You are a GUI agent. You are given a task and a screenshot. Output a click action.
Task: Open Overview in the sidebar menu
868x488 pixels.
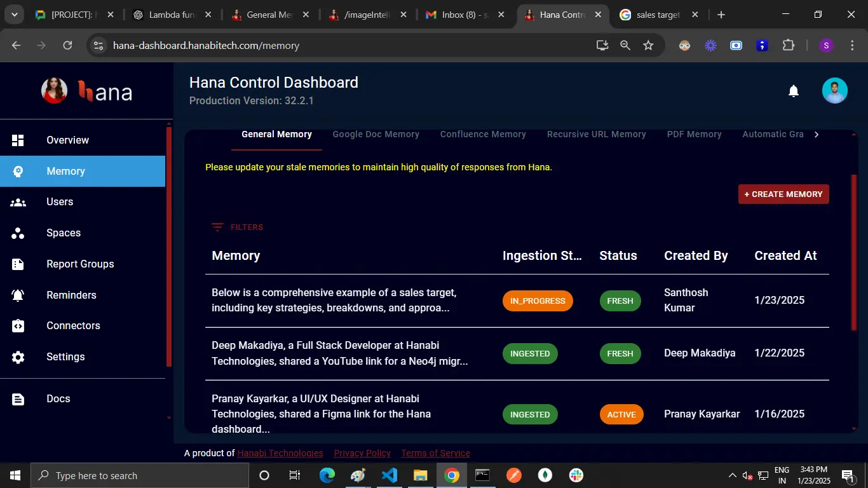click(83, 140)
